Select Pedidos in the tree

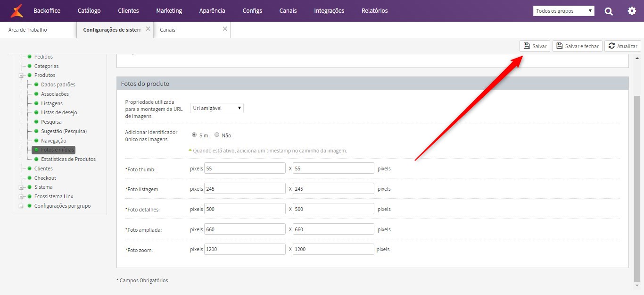(43, 57)
